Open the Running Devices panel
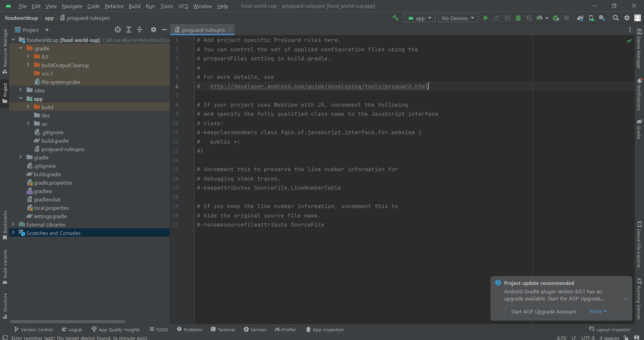 [x=639, y=299]
